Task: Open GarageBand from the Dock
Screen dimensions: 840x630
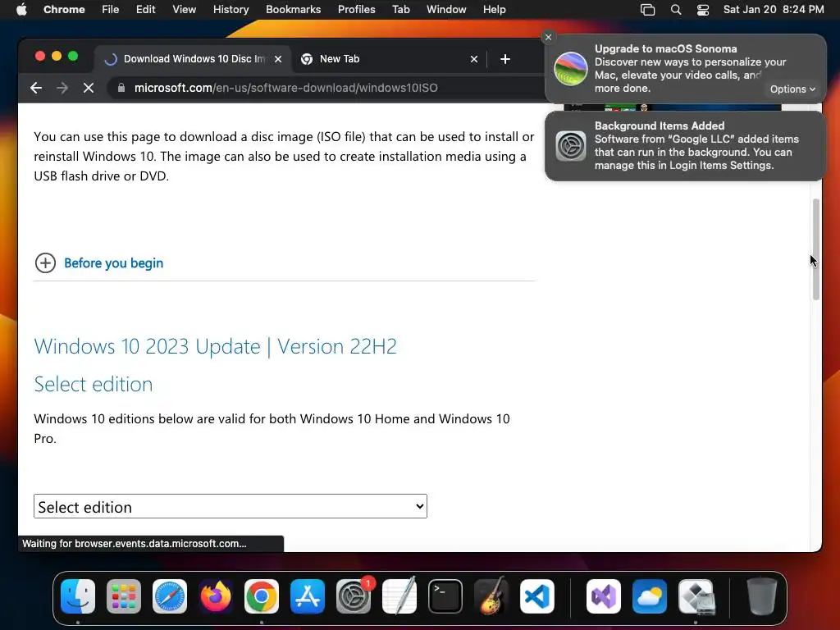Action: tap(491, 596)
